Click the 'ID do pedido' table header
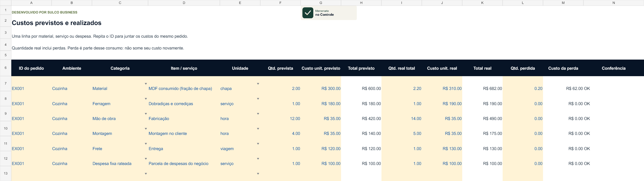Viewport: 644px width, 181px height. click(x=31, y=68)
